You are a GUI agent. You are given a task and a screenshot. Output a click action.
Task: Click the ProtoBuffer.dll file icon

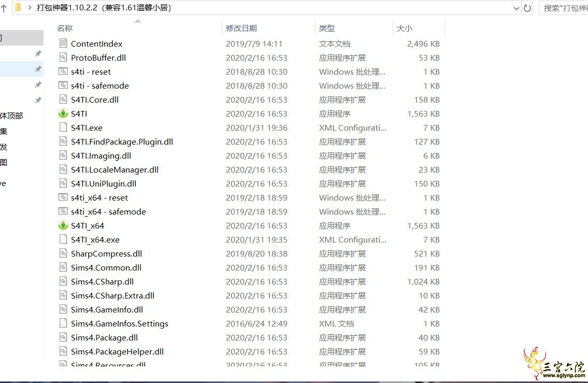63,58
